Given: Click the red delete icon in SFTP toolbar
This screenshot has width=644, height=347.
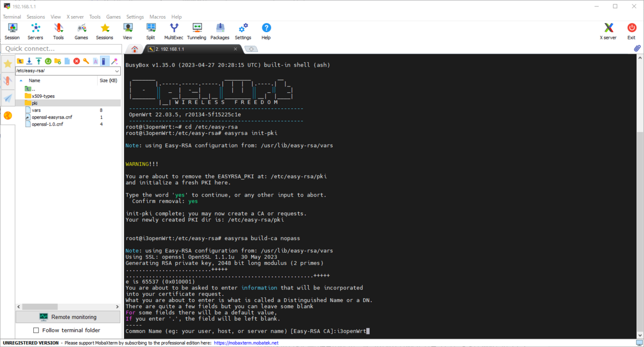Looking at the screenshot, I should coord(77,61).
